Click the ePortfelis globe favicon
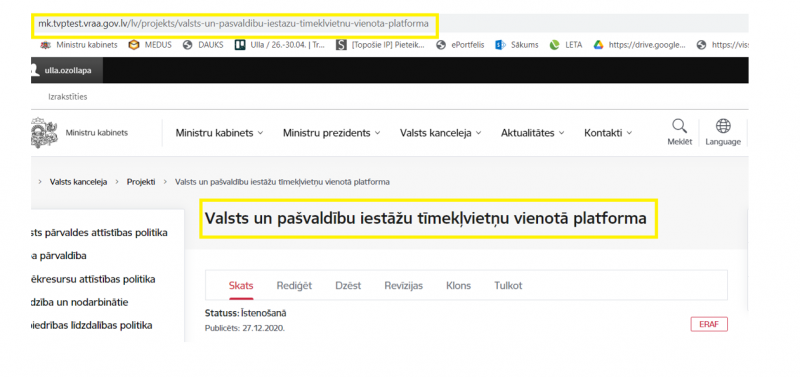 point(441,45)
